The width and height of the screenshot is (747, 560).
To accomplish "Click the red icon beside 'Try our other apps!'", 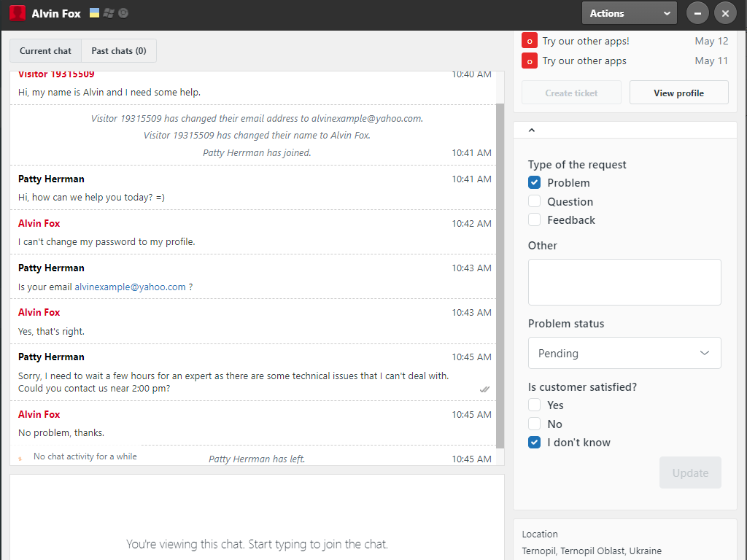I will (530, 42).
